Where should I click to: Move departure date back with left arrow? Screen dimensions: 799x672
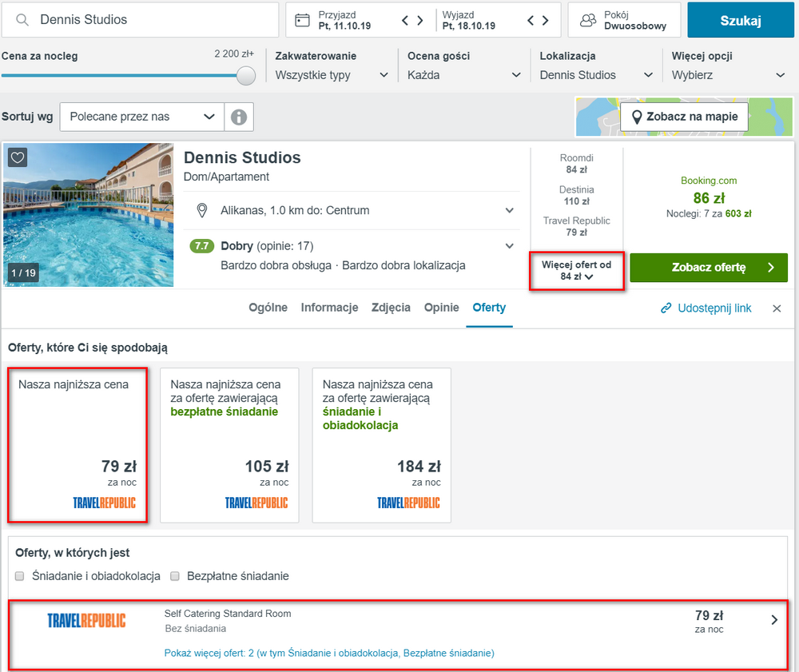tap(531, 21)
